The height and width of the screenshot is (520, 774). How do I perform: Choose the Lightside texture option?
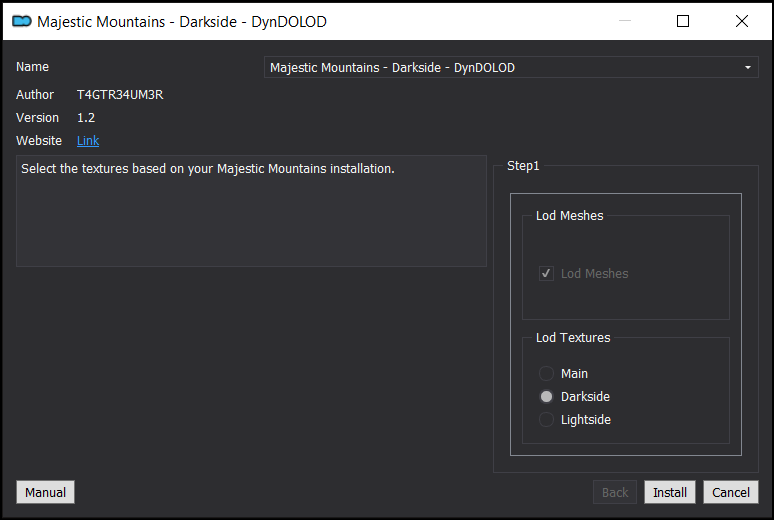[546, 420]
